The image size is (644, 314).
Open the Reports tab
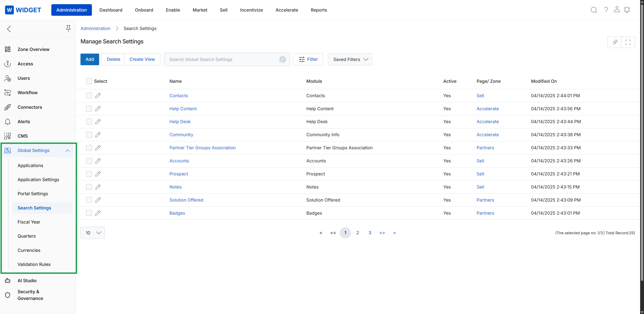point(319,10)
